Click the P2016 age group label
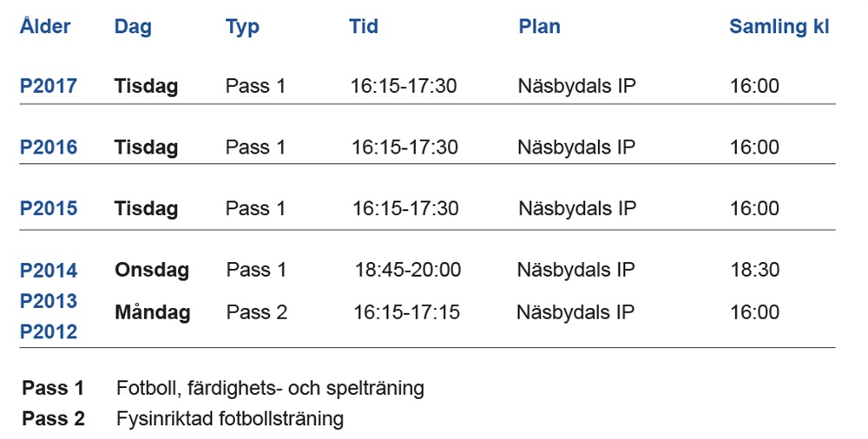This screenshot has height=439, width=868. (49, 147)
